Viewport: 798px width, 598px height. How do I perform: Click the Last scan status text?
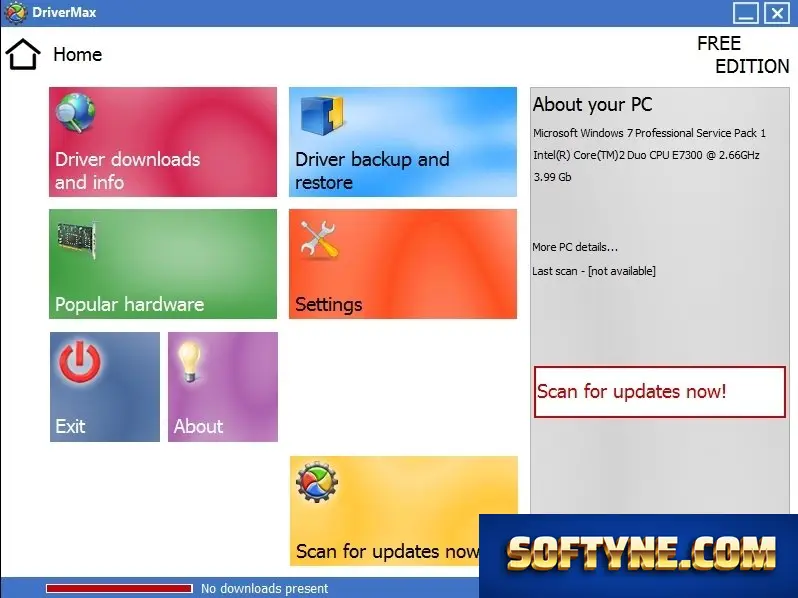(593, 271)
